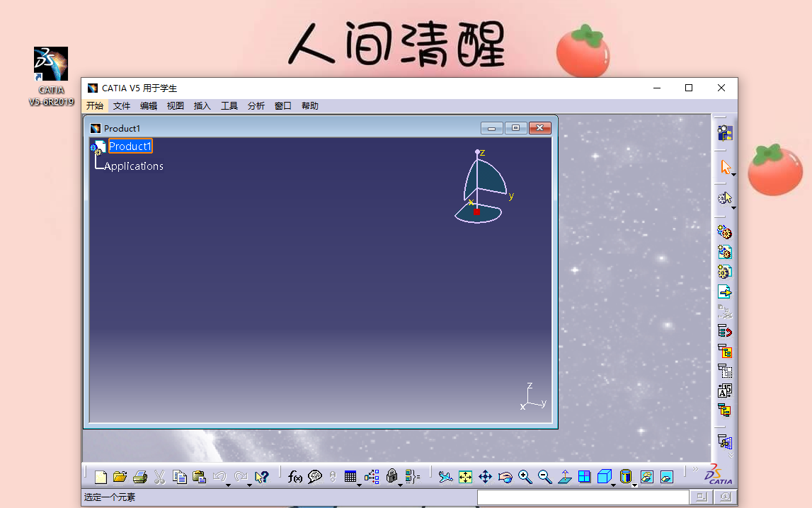Open the 工具 menu
This screenshot has width=812, height=508.
229,105
